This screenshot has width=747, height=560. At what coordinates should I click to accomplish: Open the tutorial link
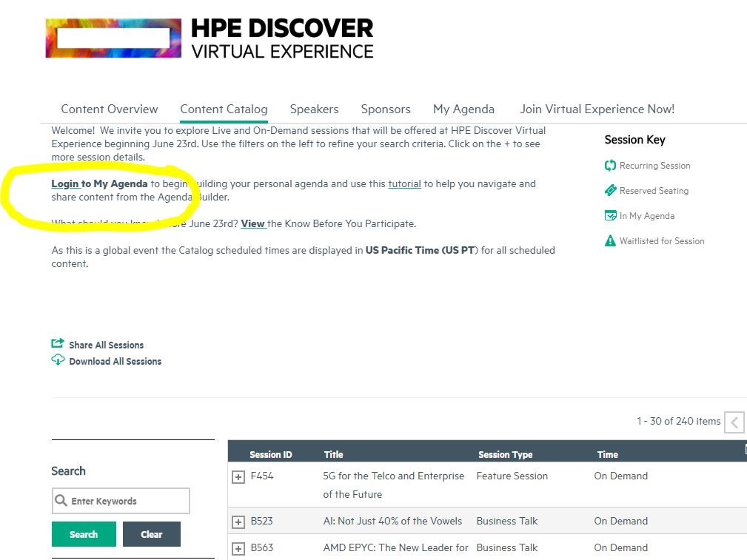click(404, 183)
